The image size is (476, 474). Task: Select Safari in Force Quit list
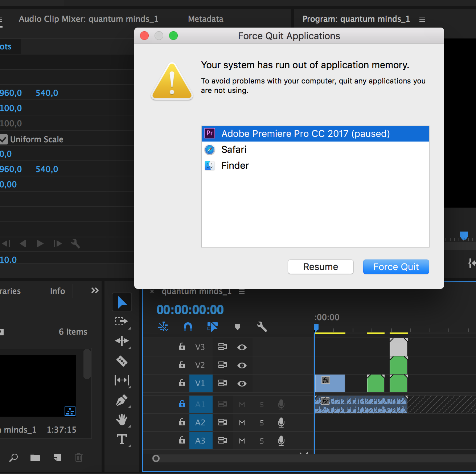pos(315,150)
